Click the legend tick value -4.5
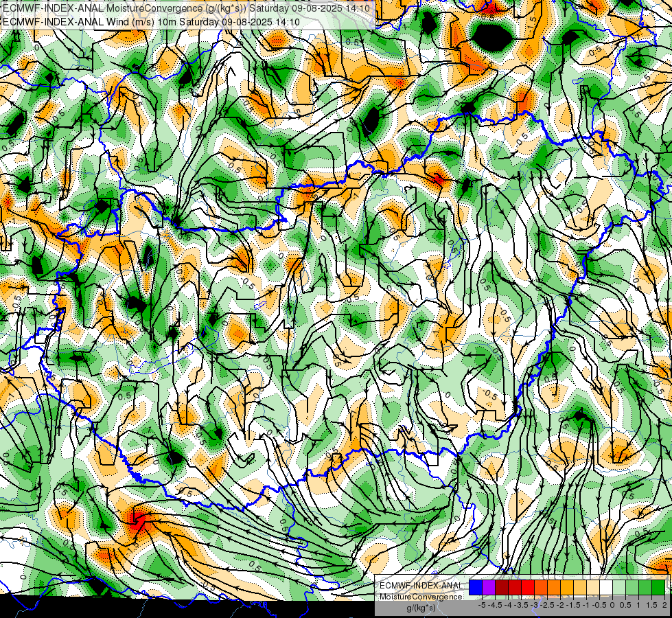This screenshot has height=618, width=672. coord(496,605)
